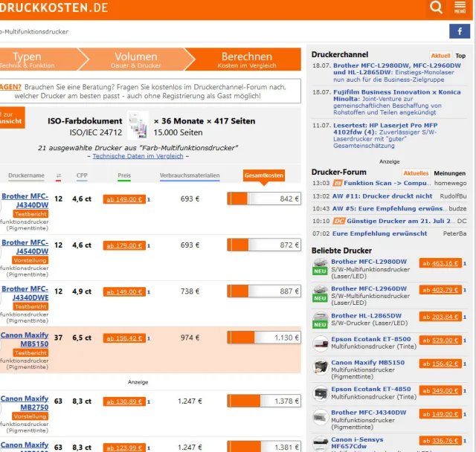
Task: Click price button ab 149,00 € for MFC-J4340DW
Action: coord(123,199)
